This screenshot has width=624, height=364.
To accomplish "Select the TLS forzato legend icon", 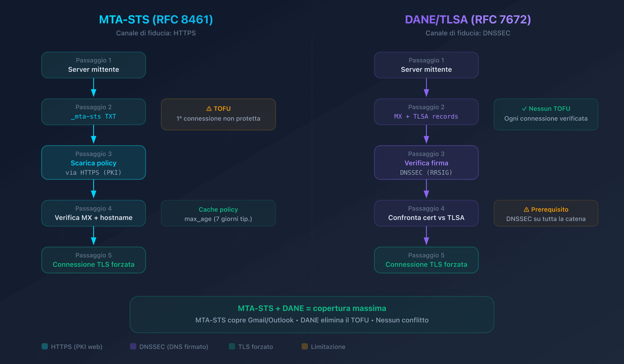I will click(232, 347).
